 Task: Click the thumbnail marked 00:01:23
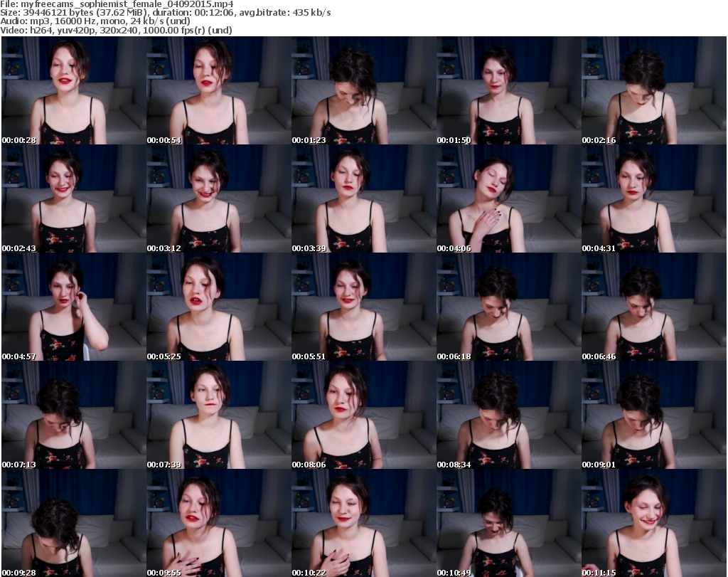(x=363, y=90)
